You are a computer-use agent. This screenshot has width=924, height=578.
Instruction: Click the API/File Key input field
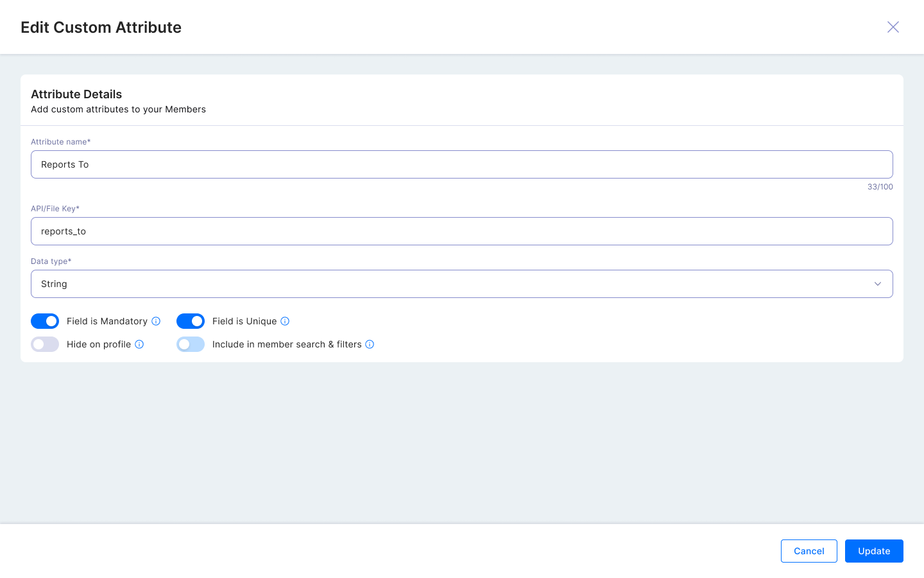[462, 231]
